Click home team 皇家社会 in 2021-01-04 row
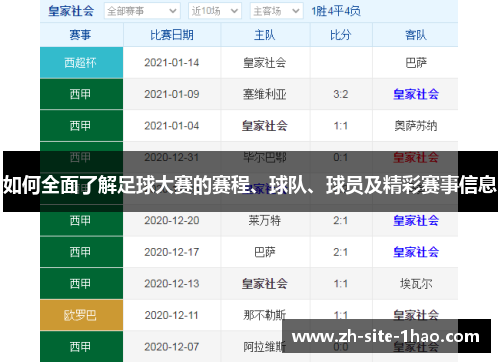Viewport: 500px width, 362px height. (x=265, y=126)
